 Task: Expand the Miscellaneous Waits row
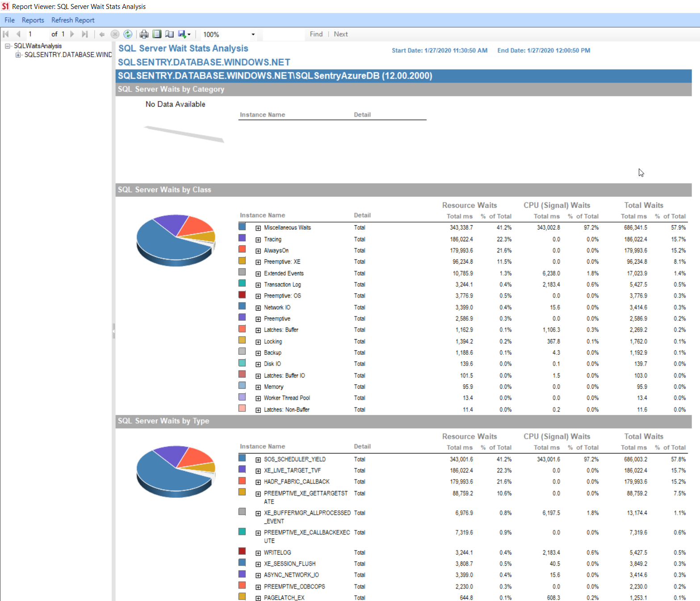point(258,227)
